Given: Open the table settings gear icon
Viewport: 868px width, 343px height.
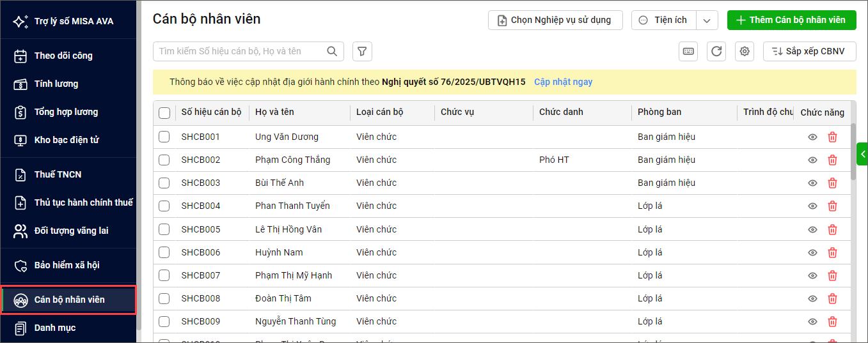Looking at the screenshot, I should tap(744, 52).
